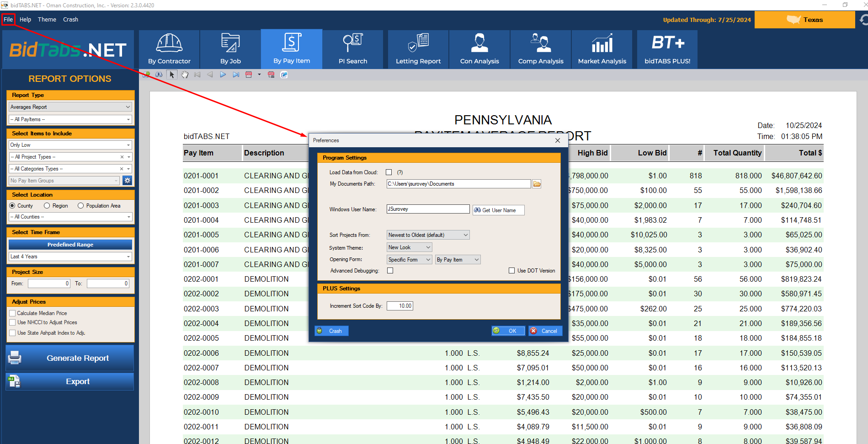
Task: Click the Generate Report button
Action: click(x=69, y=358)
